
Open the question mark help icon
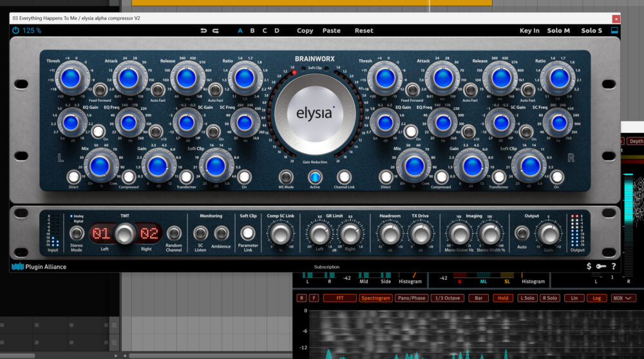614,266
